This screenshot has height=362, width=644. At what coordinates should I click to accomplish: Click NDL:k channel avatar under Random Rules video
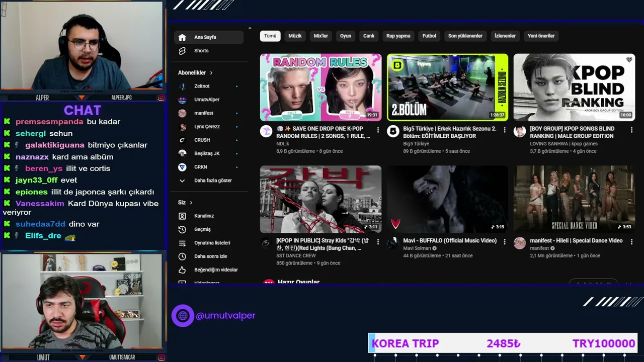pyautogui.click(x=266, y=131)
